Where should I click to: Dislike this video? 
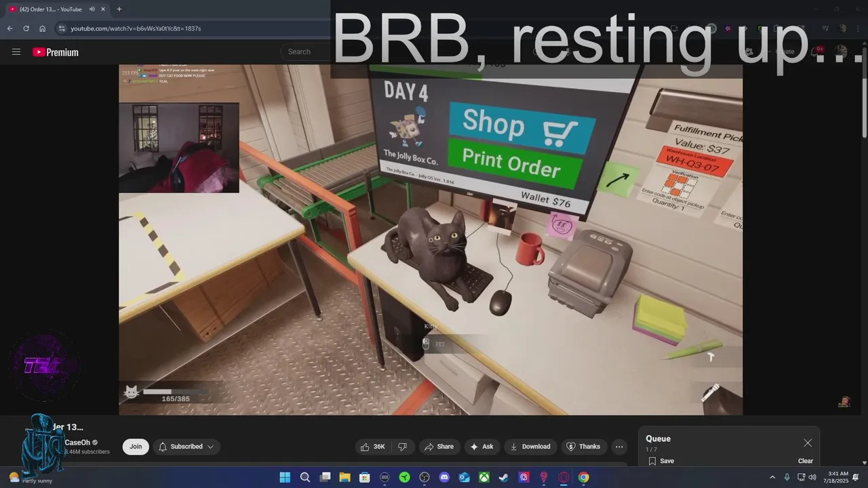[403, 447]
